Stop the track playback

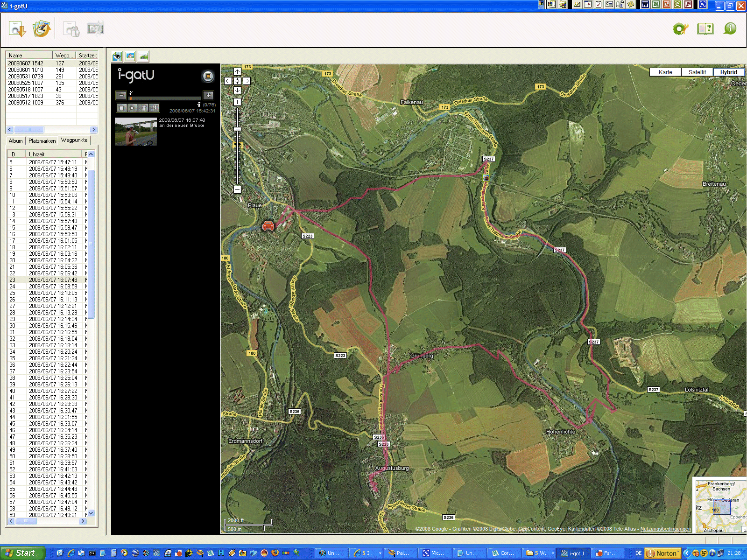[121, 108]
